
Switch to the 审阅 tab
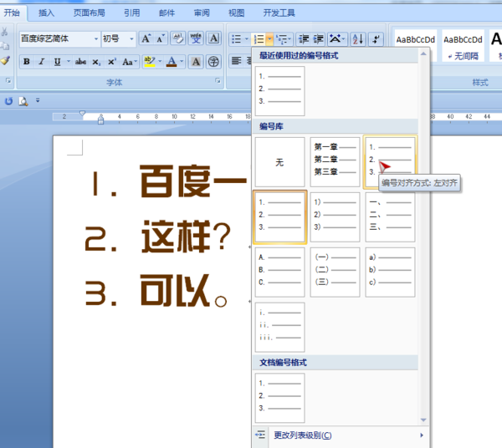pyautogui.click(x=202, y=13)
